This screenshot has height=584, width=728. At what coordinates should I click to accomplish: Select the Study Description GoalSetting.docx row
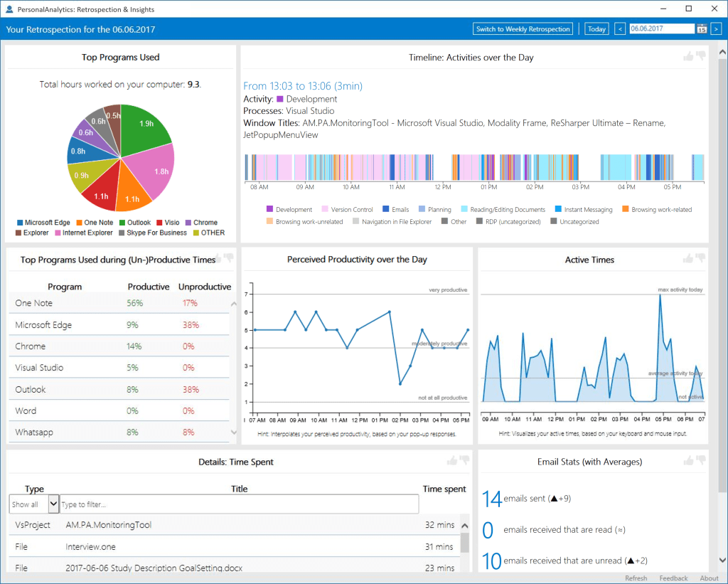pos(235,567)
